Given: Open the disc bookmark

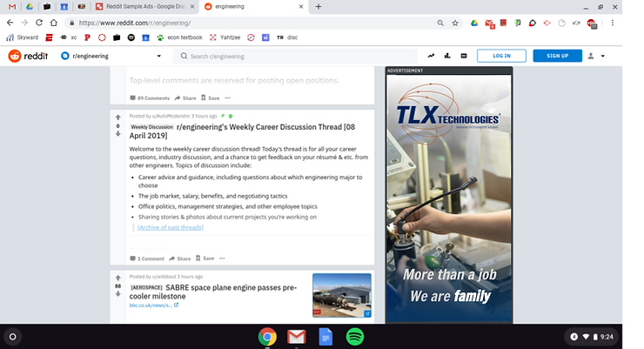Looking at the screenshot, I should 287,37.
